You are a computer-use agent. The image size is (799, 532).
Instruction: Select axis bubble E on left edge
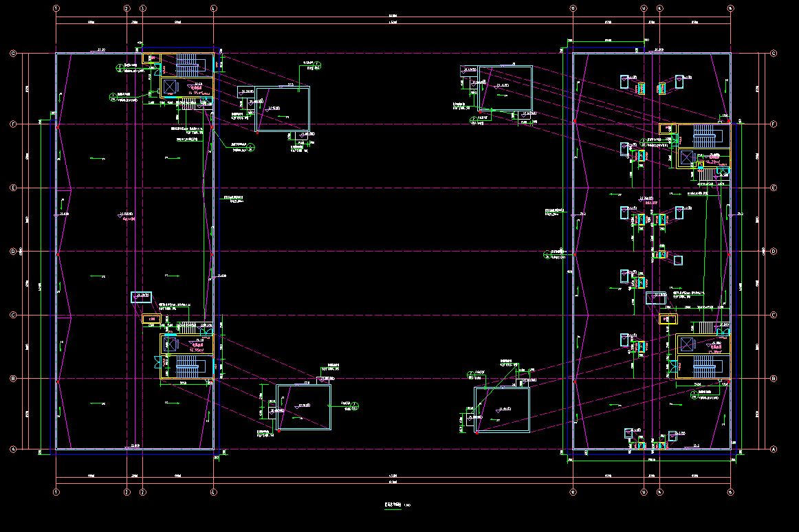coord(12,188)
